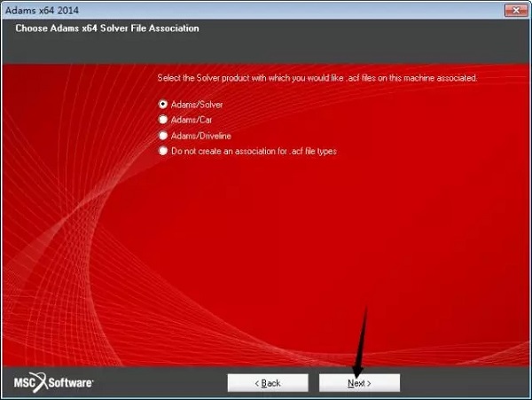This screenshot has width=532, height=400.
Task: Click the 'Select the Solver product' instruction text
Action: (317, 78)
